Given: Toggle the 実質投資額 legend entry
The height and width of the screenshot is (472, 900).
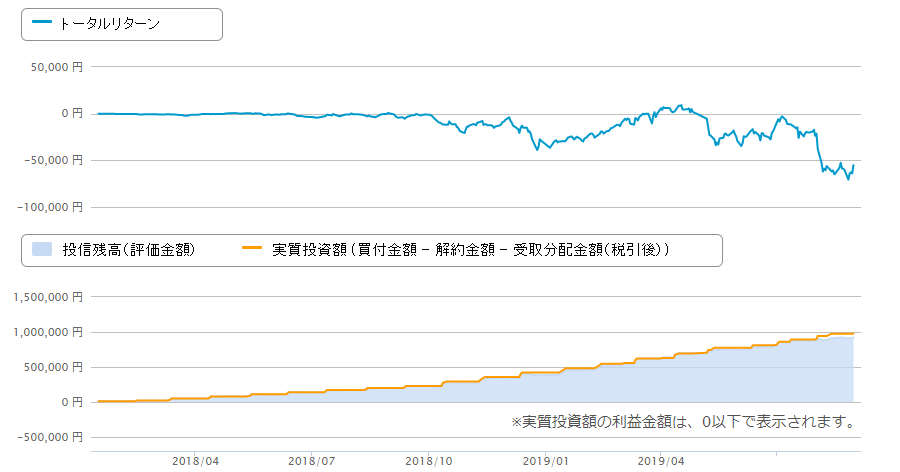Looking at the screenshot, I should click(x=456, y=250).
